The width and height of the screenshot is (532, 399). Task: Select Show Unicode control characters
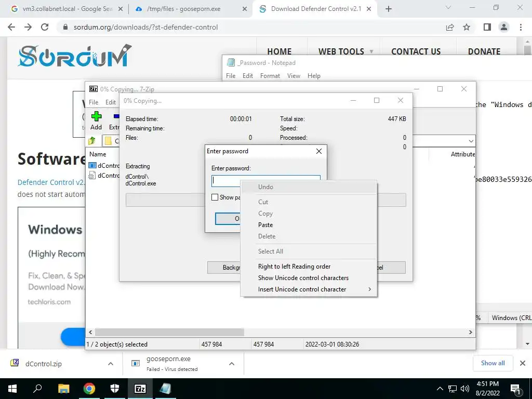(303, 278)
